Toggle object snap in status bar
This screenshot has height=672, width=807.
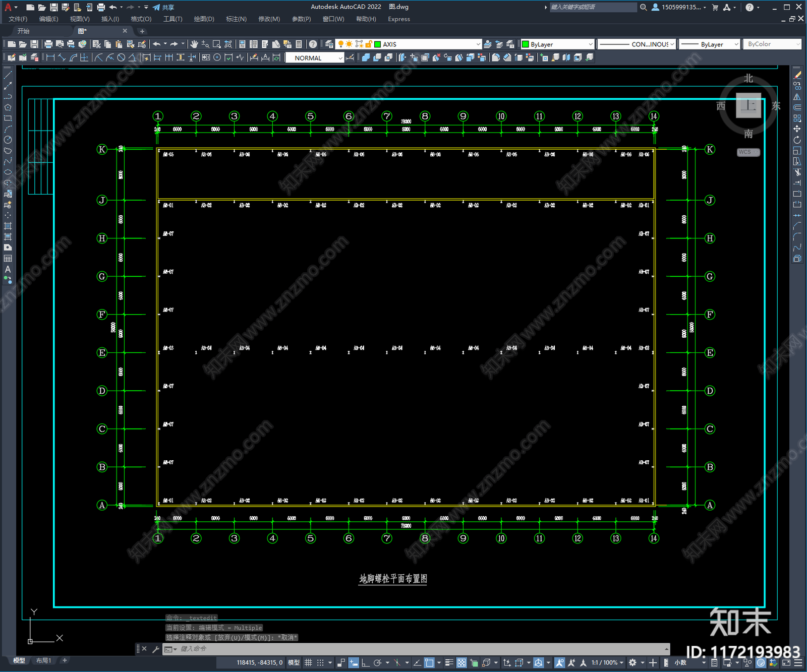coord(429,662)
